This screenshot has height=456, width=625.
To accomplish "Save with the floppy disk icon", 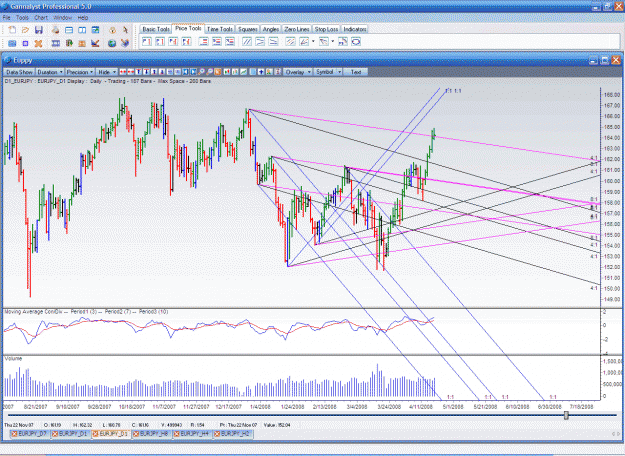I will click(39, 30).
